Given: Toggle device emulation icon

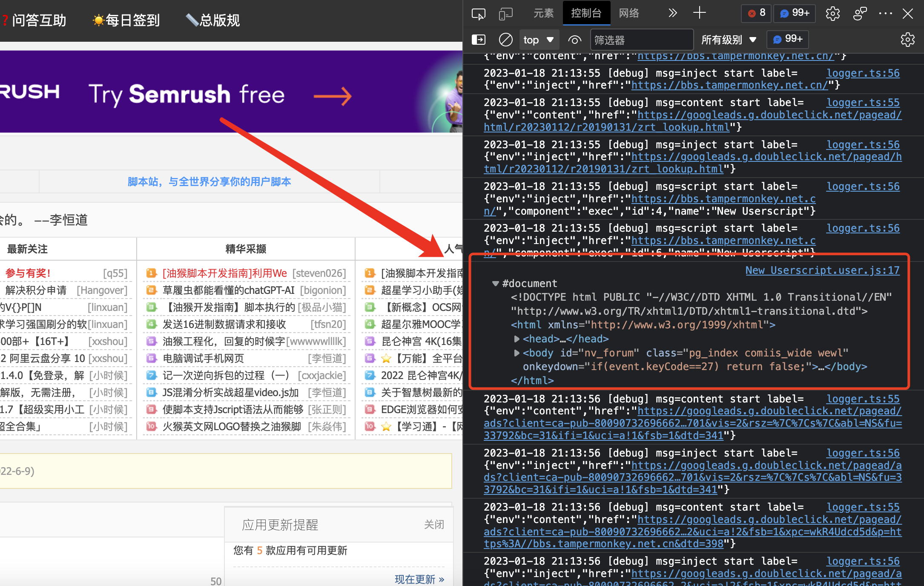Looking at the screenshot, I should (505, 14).
